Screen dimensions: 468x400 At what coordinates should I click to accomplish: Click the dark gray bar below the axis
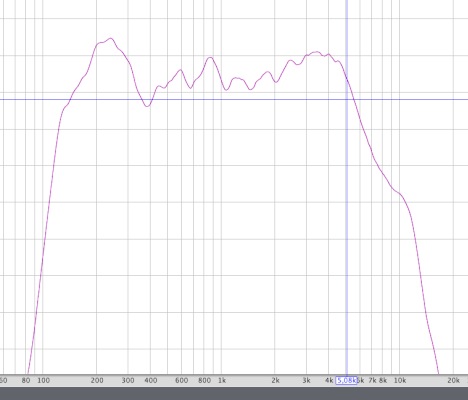pyautogui.click(x=234, y=394)
